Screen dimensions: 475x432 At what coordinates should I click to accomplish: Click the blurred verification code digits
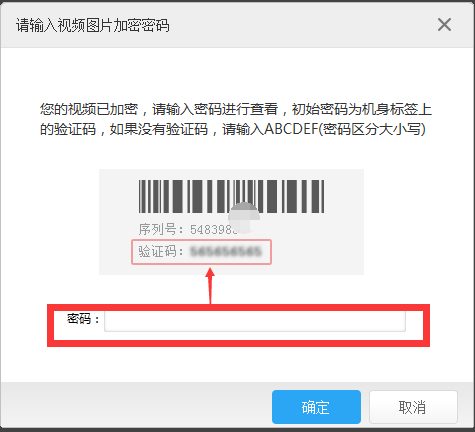(226, 251)
